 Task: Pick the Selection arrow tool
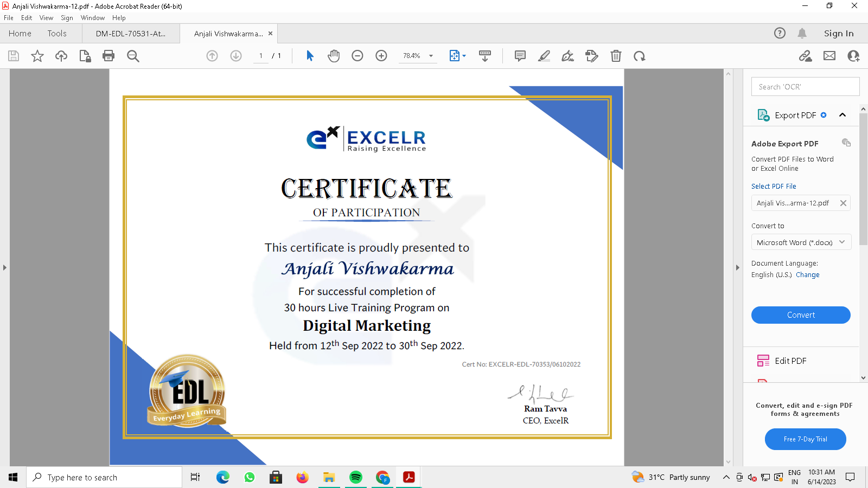tap(310, 56)
